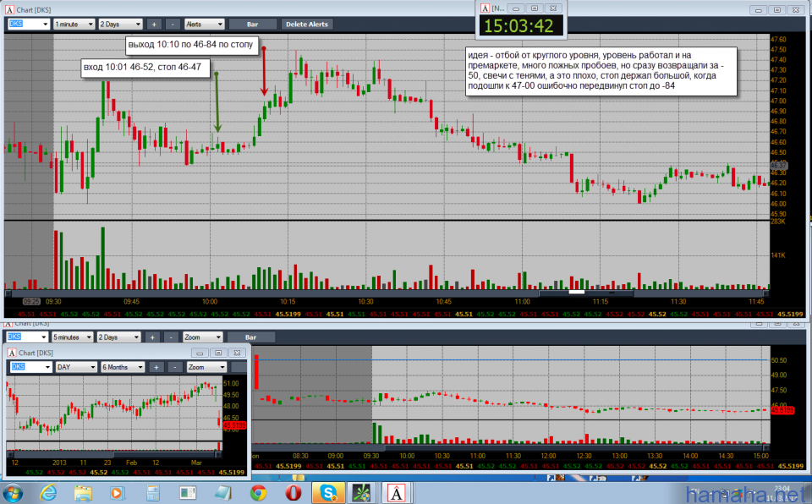Click the Delete Alerts button
812x504 pixels.
tap(307, 25)
